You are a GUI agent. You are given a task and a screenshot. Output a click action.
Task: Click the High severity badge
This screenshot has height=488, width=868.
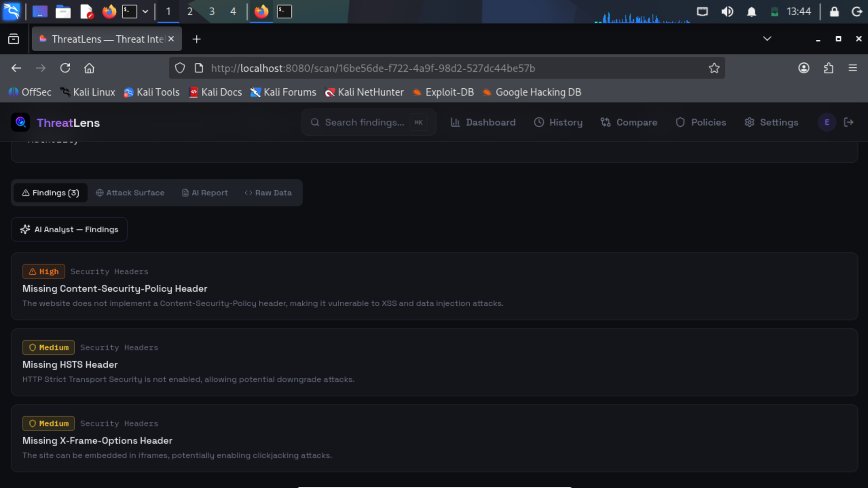tap(44, 271)
